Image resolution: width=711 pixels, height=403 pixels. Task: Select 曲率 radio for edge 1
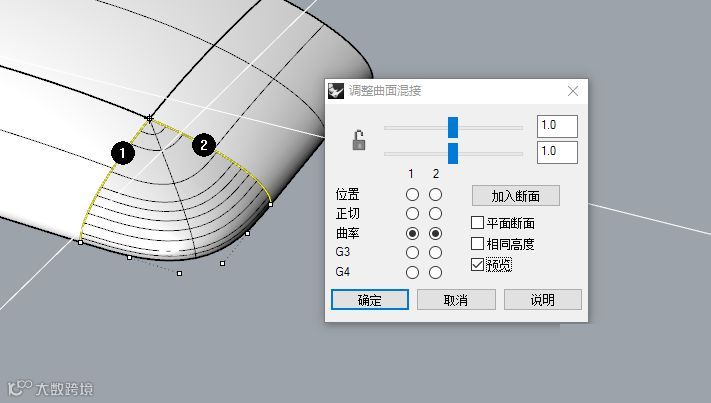pyautogui.click(x=412, y=233)
